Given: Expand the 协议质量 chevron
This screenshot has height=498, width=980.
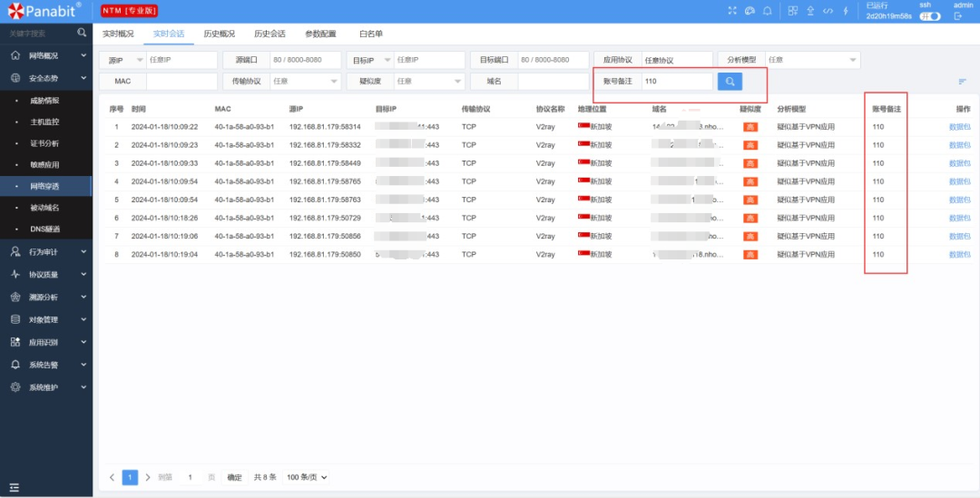Looking at the screenshot, I should 83,274.
